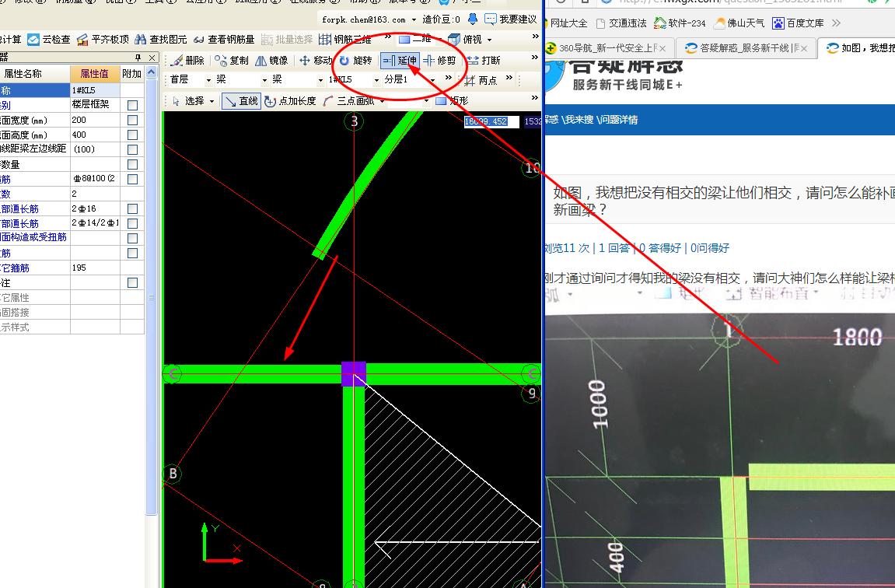Open 查找图元 find element tool

pyautogui.click(x=161, y=40)
